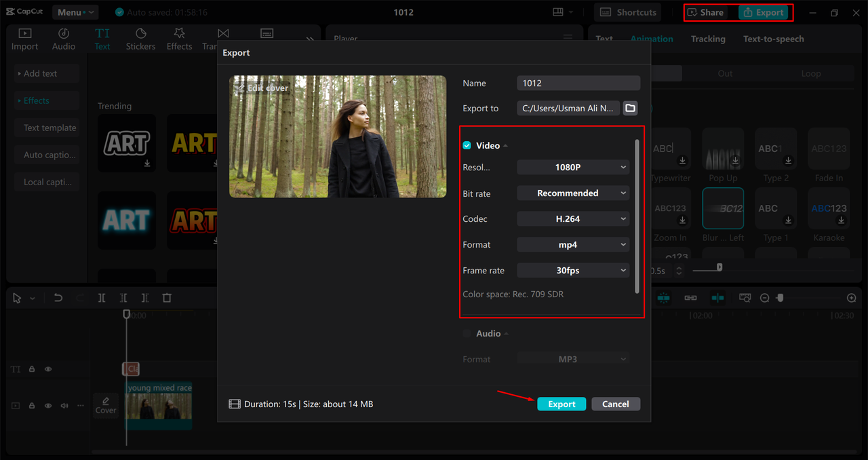Open the Resolution 1080P dropdown
868x460 pixels.
[x=573, y=168]
